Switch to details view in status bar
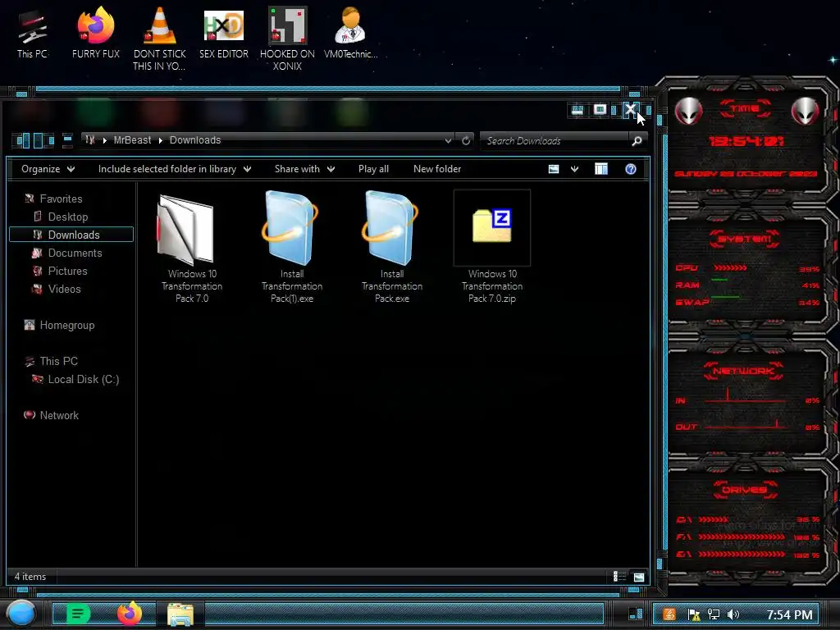 click(619, 577)
